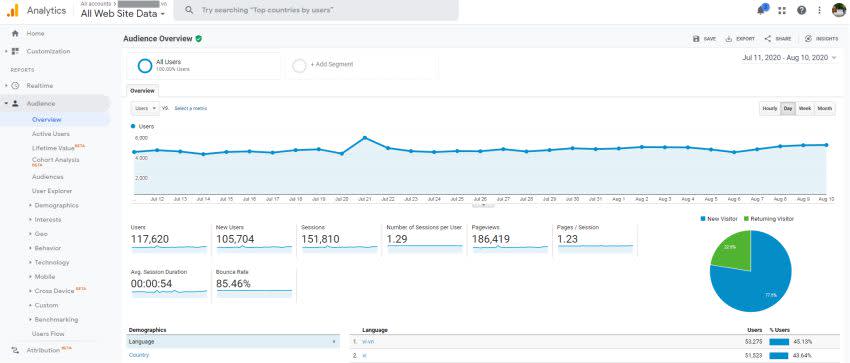Select the Overview tab
The width and height of the screenshot is (850, 363).
142,91
